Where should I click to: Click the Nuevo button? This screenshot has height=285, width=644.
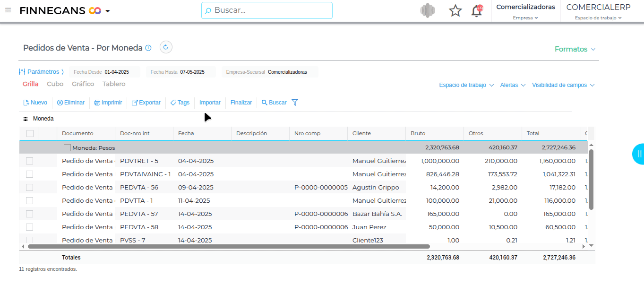35,103
